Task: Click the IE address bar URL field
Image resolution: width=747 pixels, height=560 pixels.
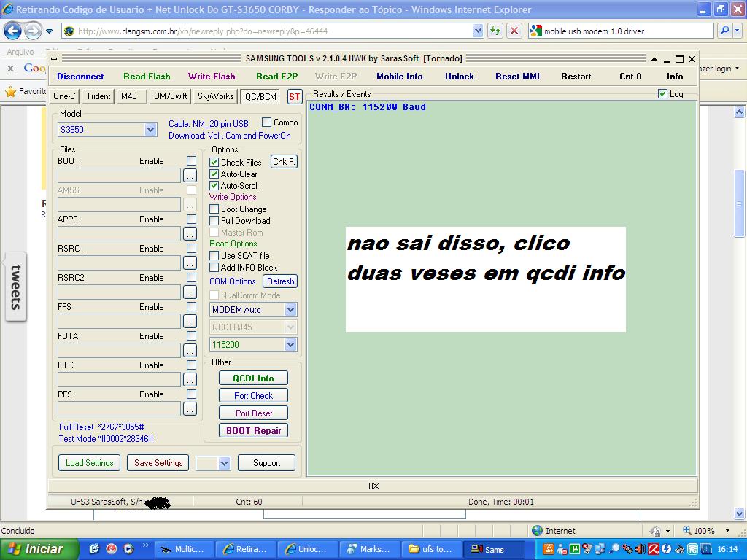Action: coord(268,31)
